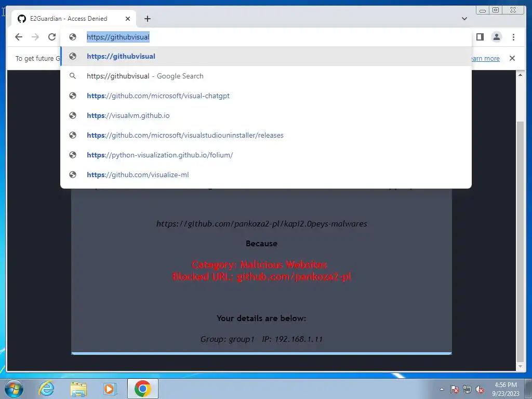Viewport: 532px width, 399px height.
Task: Open the clock showing 4:56 PM
Action: pyautogui.click(x=506, y=389)
